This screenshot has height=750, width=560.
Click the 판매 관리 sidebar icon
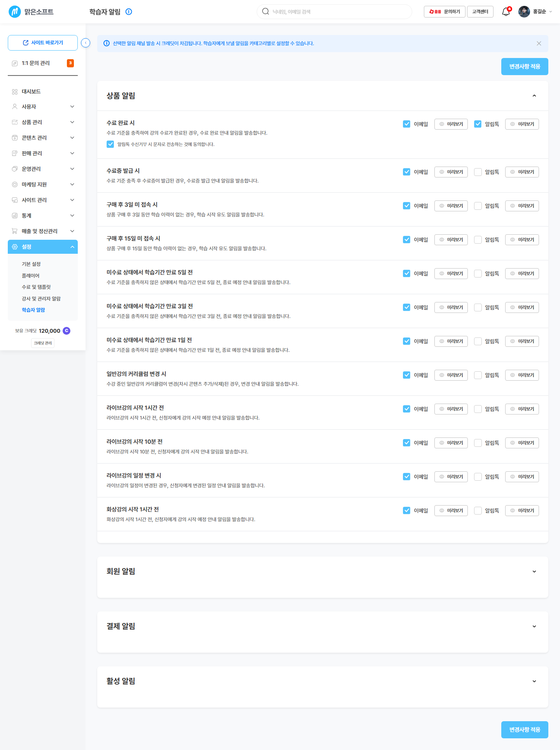15,153
